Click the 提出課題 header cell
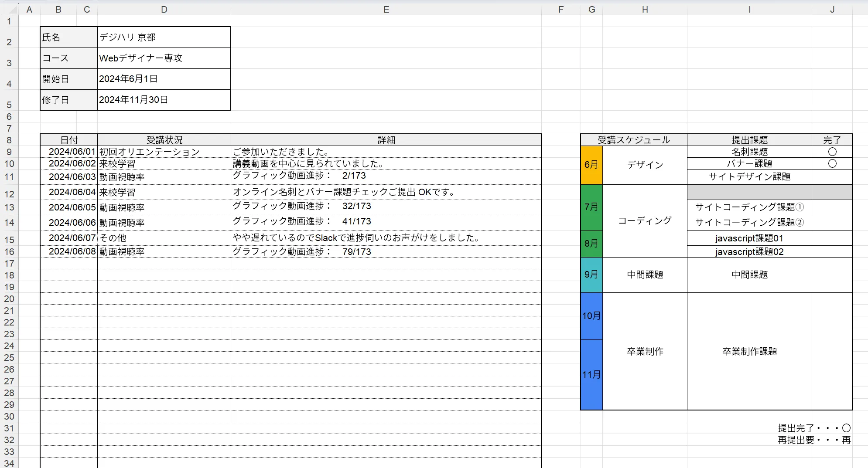This screenshot has width=868, height=468. coord(749,140)
